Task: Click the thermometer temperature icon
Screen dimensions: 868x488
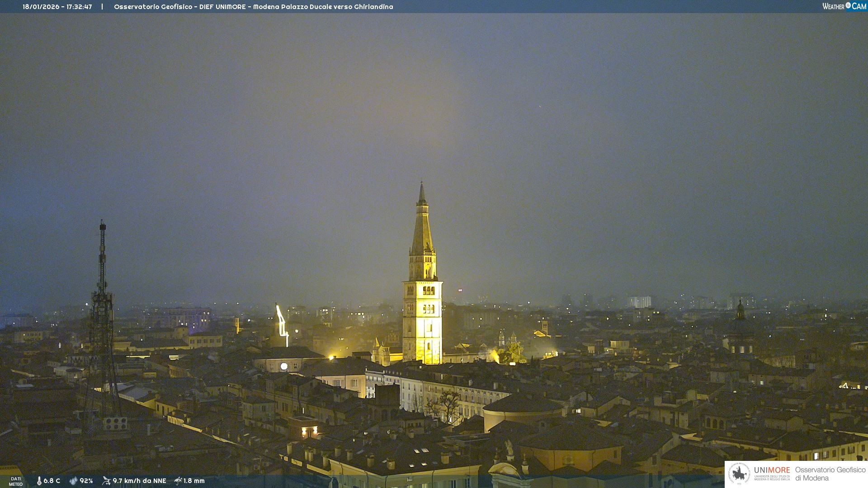Action: (39, 481)
